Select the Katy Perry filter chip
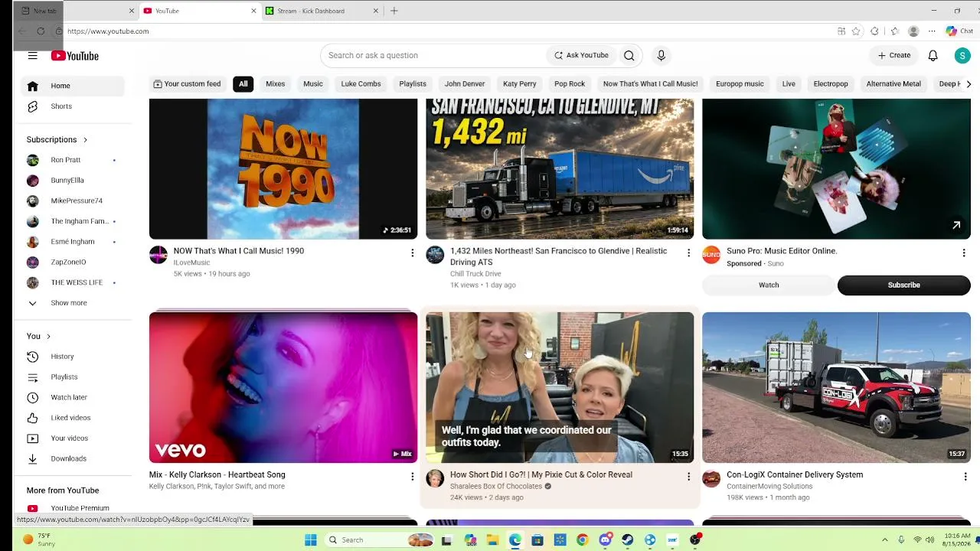This screenshot has height=551, width=980. [520, 84]
